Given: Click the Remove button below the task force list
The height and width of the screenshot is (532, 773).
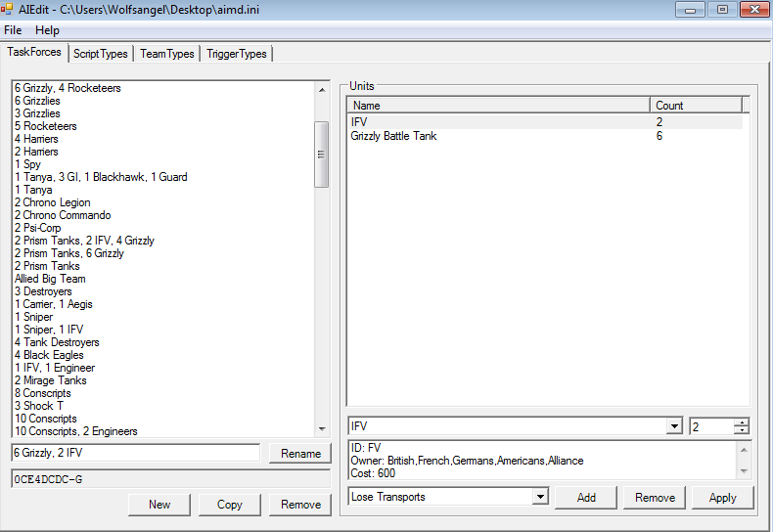Looking at the screenshot, I should [300, 505].
